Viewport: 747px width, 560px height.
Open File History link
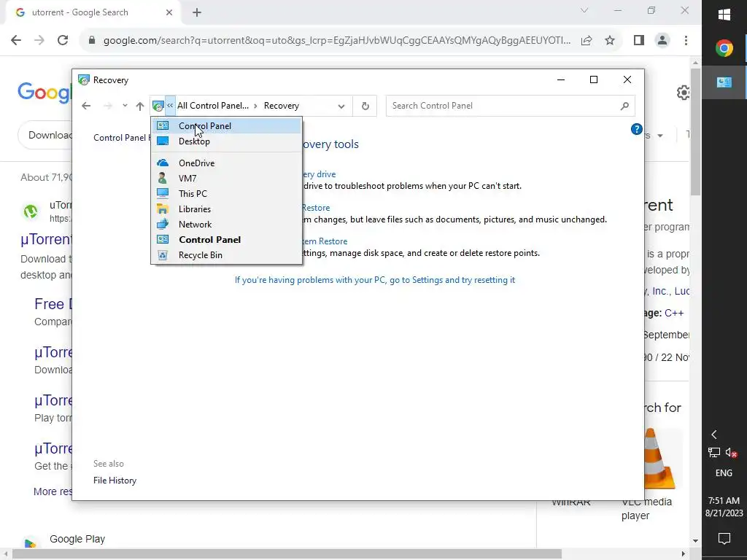115,481
